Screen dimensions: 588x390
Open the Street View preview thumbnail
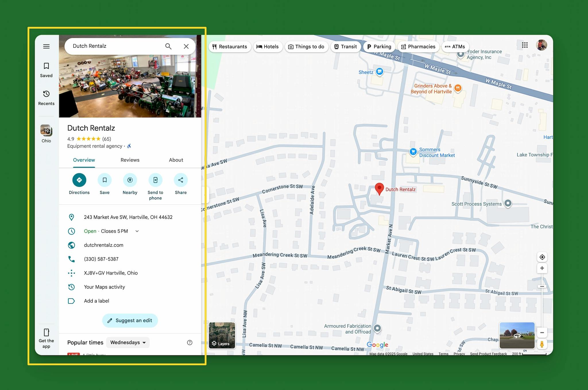[x=517, y=335]
